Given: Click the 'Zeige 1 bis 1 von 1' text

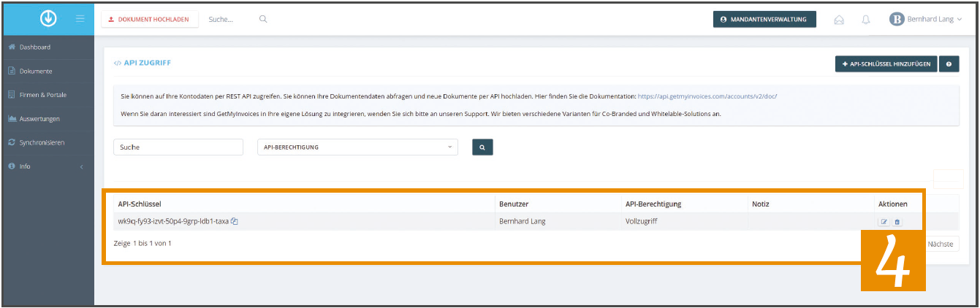Looking at the screenshot, I should click(x=143, y=242).
